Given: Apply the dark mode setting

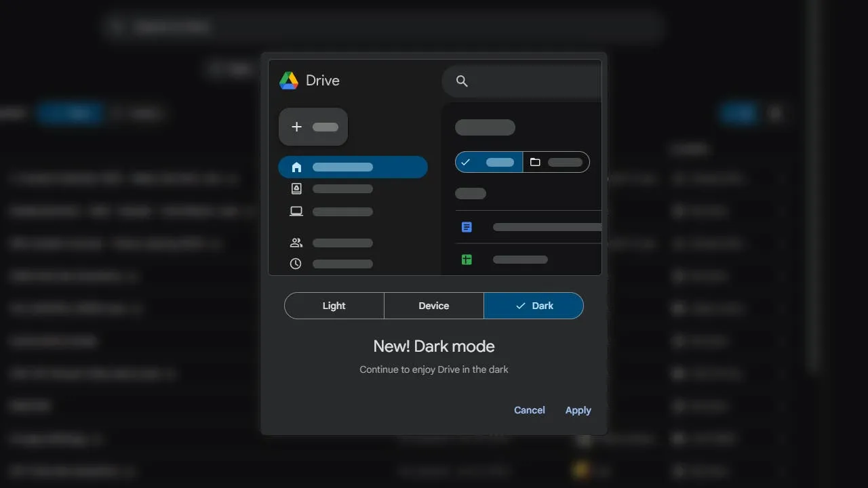Looking at the screenshot, I should click(578, 410).
